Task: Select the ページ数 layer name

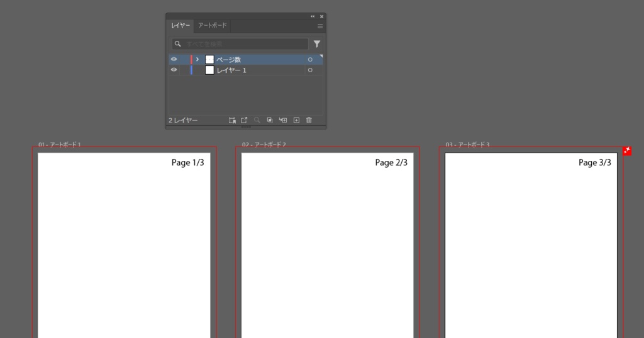Action: click(229, 60)
